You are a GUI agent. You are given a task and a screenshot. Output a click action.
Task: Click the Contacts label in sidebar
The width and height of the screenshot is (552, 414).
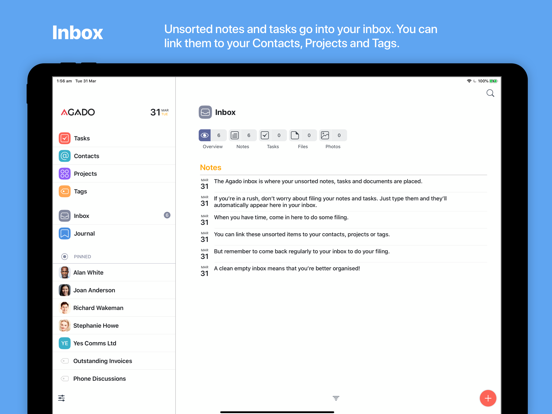pyautogui.click(x=87, y=156)
